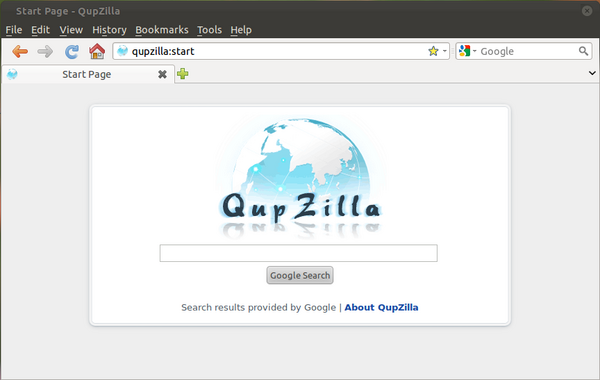Open the File menu
This screenshot has height=380, width=600.
pos(14,30)
